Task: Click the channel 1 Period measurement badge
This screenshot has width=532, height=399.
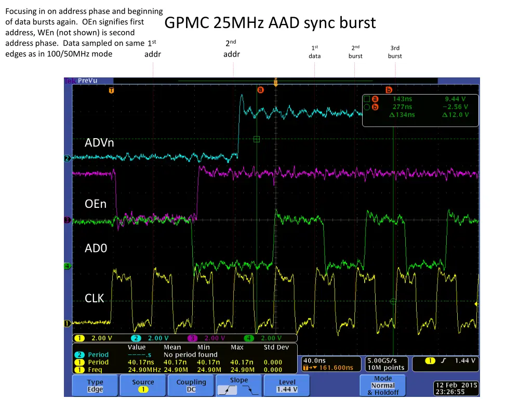Action: (x=79, y=362)
